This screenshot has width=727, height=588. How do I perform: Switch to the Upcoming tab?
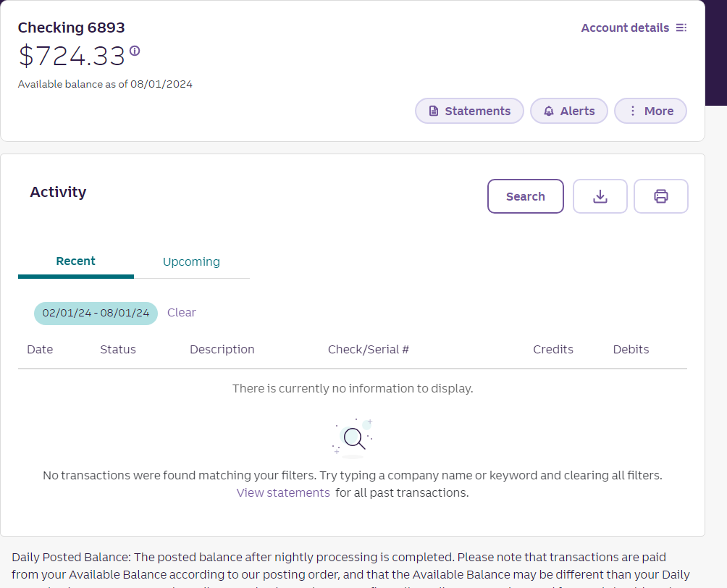click(x=191, y=262)
